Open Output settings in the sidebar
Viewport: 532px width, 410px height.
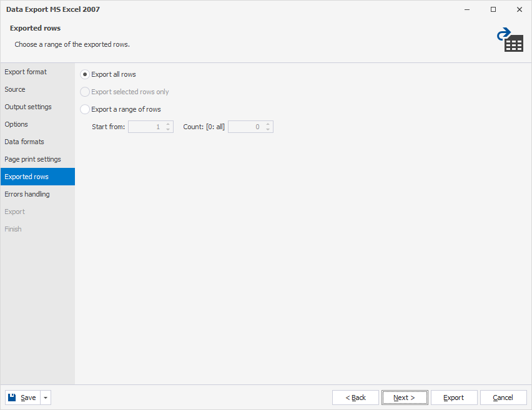tap(37, 107)
